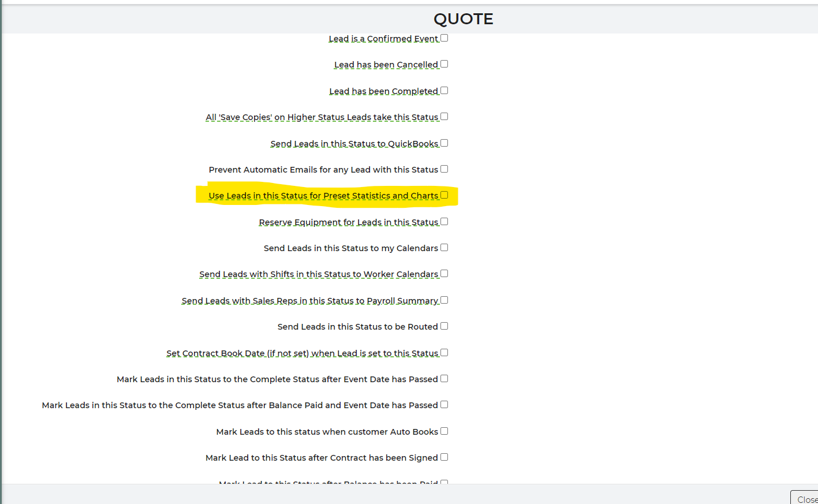Check 'Mark Leads when customer Auto Books'
818x504 pixels.
click(x=444, y=431)
